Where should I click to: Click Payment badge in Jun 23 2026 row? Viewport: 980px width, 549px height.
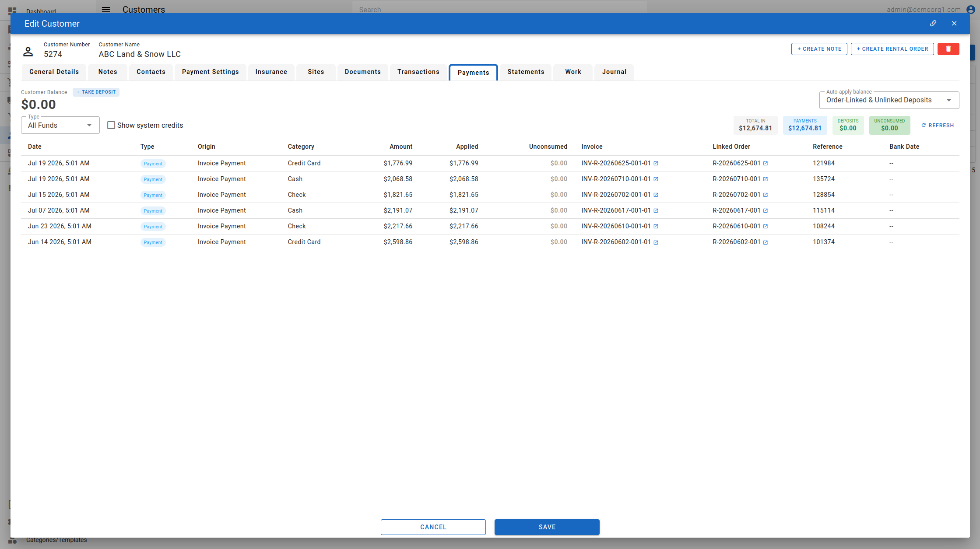point(153,227)
